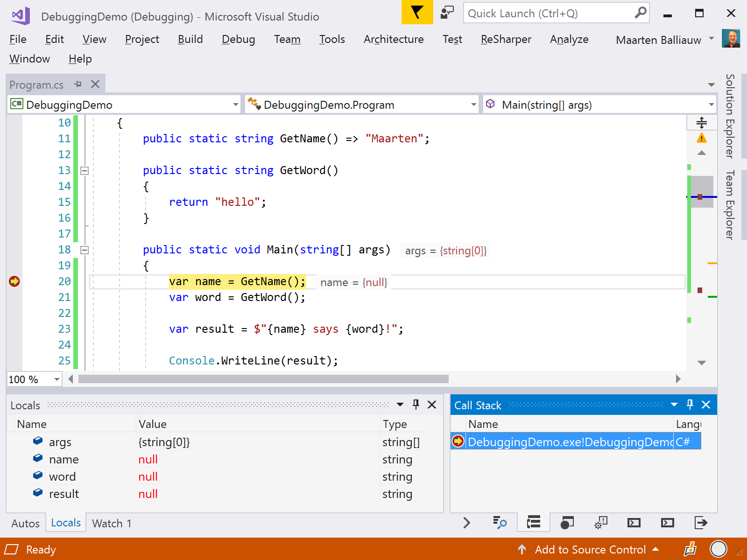
Task: Pin the Call Stack window
Action: pyautogui.click(x=690, y=405)
